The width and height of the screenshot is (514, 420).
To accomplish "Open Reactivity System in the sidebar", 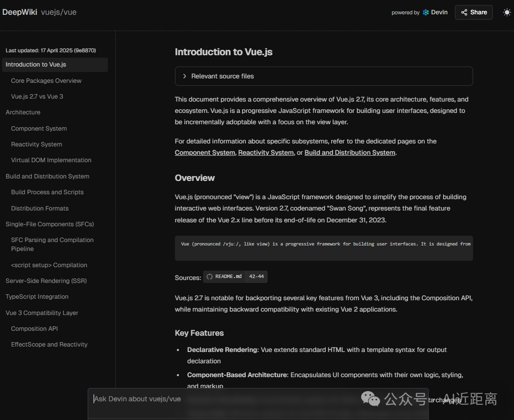I will coord(36,144).
